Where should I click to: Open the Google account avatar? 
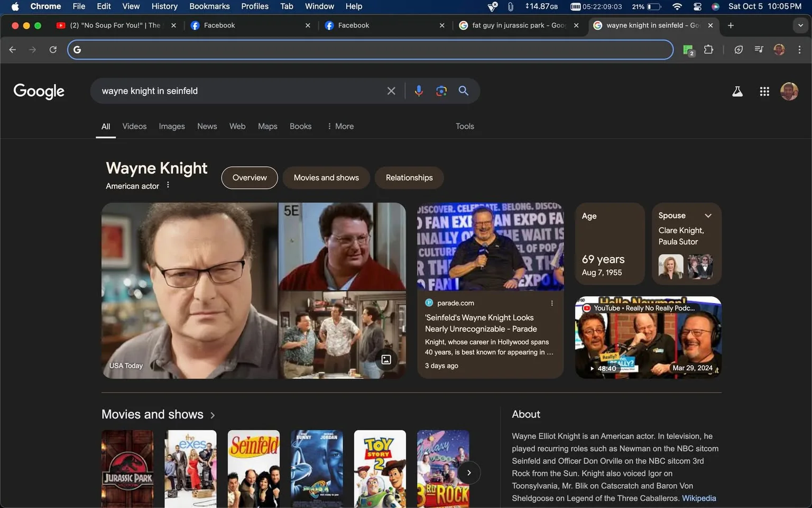[789, 92]
